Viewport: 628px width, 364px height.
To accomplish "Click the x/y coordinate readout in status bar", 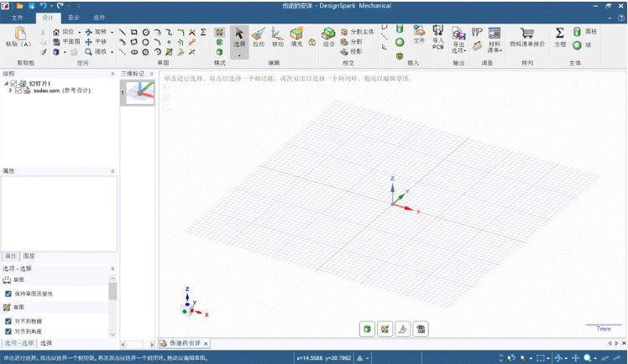I will coord(323,358).
